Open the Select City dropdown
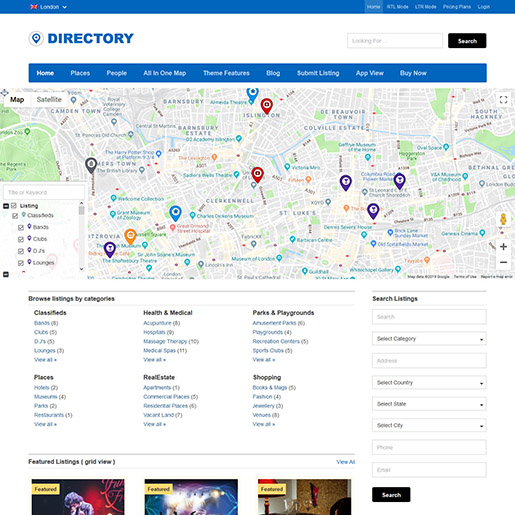Viewport: 515px width, 515px height. [x=429, y=425]
